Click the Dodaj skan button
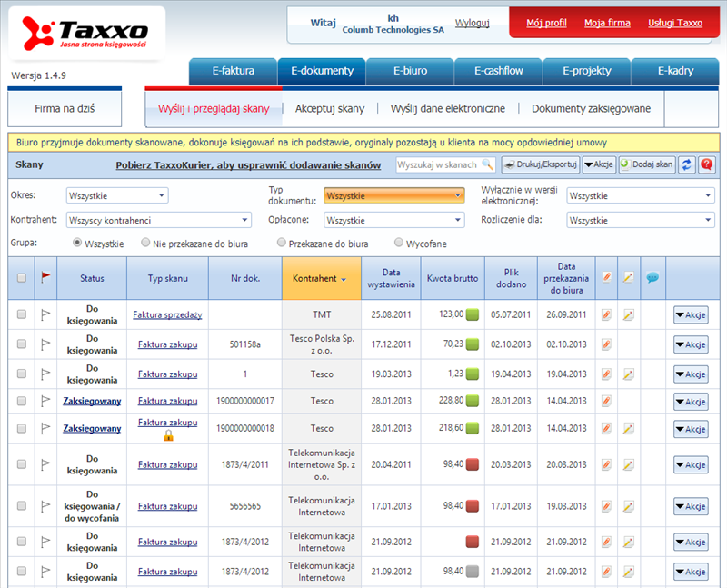This screenshot has height=588, width=727. click(647, 164)
